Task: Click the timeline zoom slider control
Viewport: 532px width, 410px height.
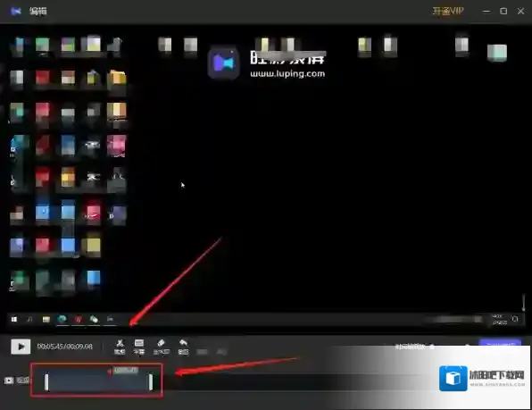Action: point(431,347)
